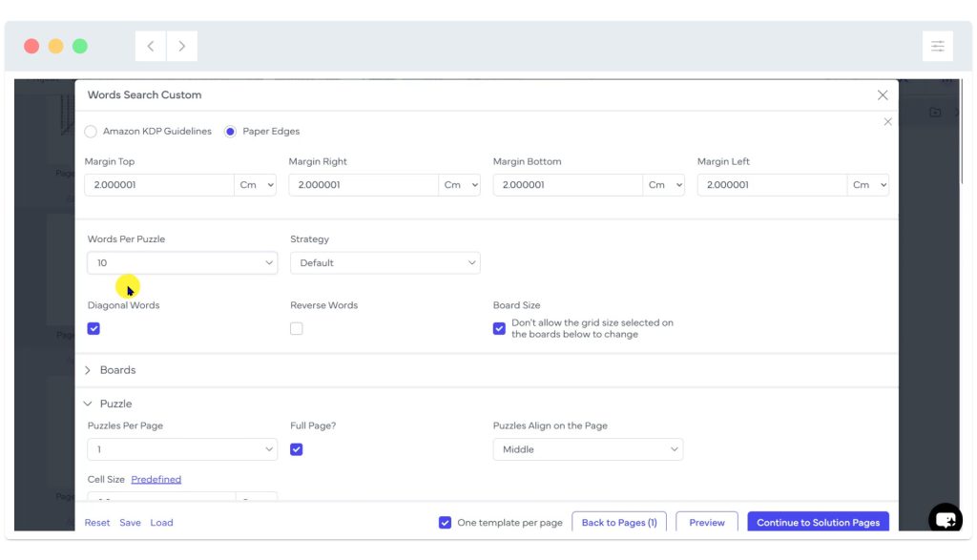Open Margin Bottom unit Cm dropdown
This screenshot has width=977, height=560.
pyautogui.click(x=664, y=185)
